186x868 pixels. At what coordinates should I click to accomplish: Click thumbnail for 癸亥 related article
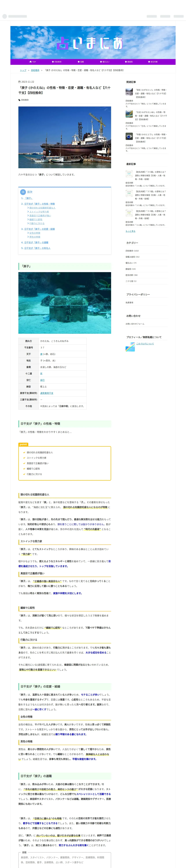point(129,92)
